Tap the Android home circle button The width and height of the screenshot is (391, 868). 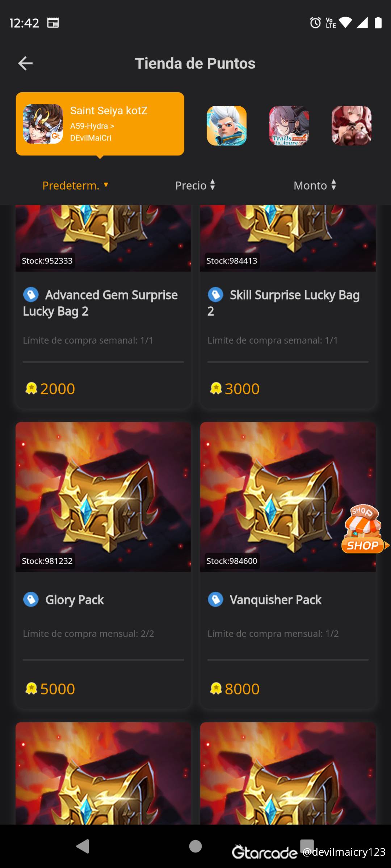click(x=195, y=846)
